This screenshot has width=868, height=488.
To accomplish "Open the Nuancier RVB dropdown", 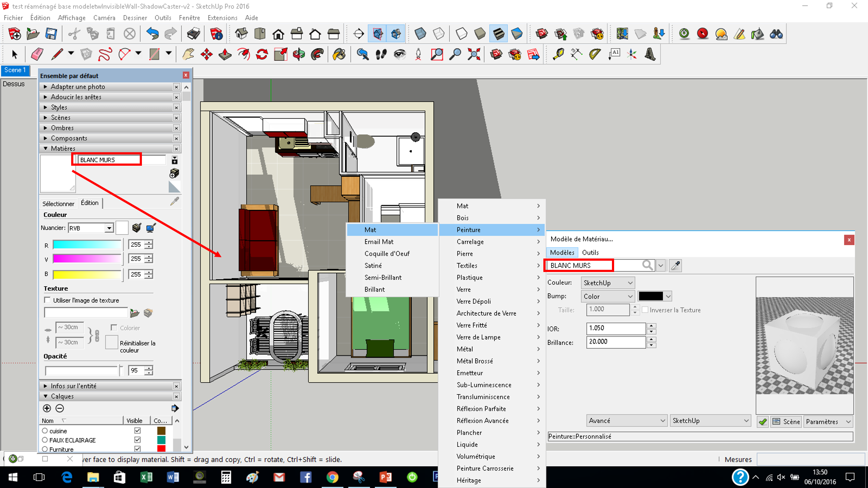I will coord(91,228).
